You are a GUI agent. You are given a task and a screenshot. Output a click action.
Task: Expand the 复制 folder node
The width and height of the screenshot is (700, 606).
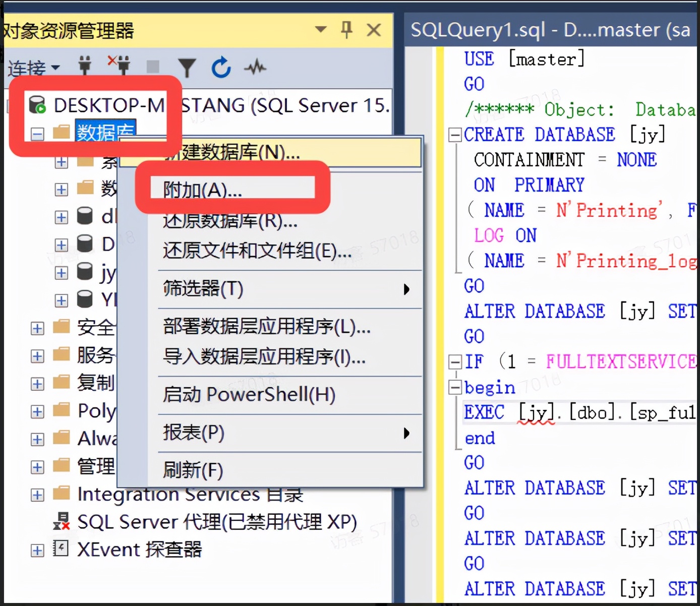click(x=37, y=384)
